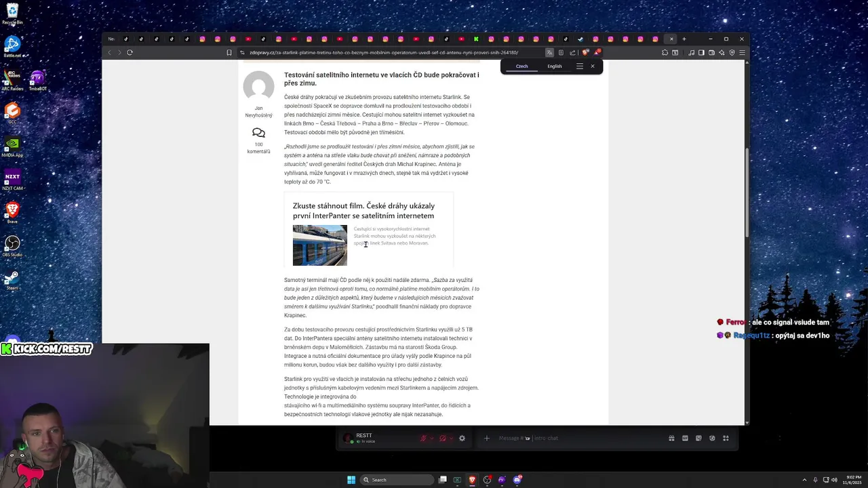Expand Discord microphone input options

pyautogui.click(x=432, y=439)
